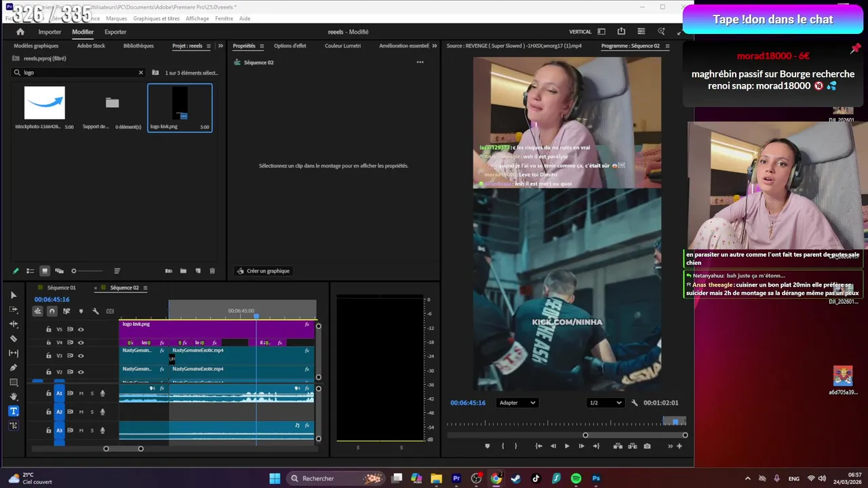Screen dimensions: 868x488
Task: Mark Out point in Program monitor
Action: (515, 446)
